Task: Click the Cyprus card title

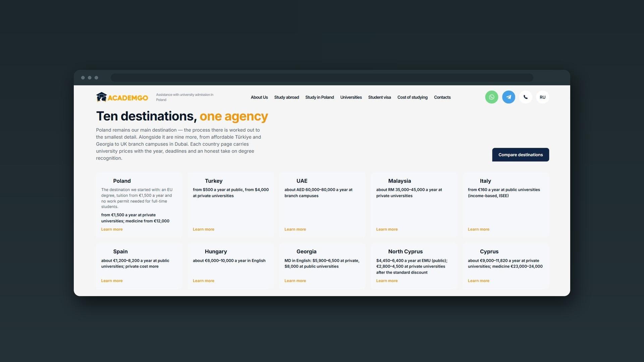Action: pyautogui.click(x=489, y=252)
